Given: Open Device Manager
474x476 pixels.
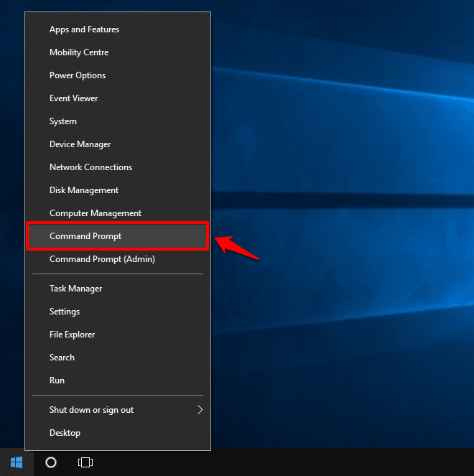Looking at the screenshot, I should point(80,144).
